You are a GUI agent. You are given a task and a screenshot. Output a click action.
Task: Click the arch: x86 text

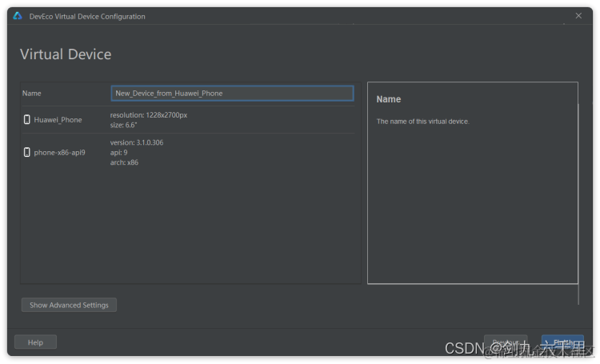124,162
